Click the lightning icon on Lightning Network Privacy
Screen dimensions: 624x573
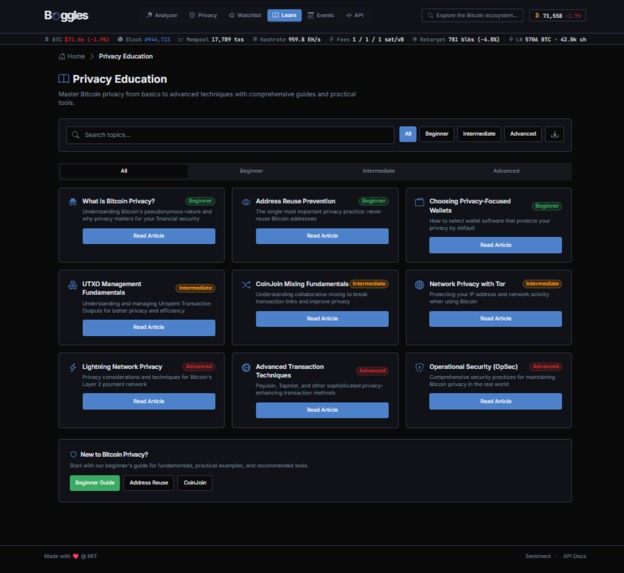click(x=73, y=367)
